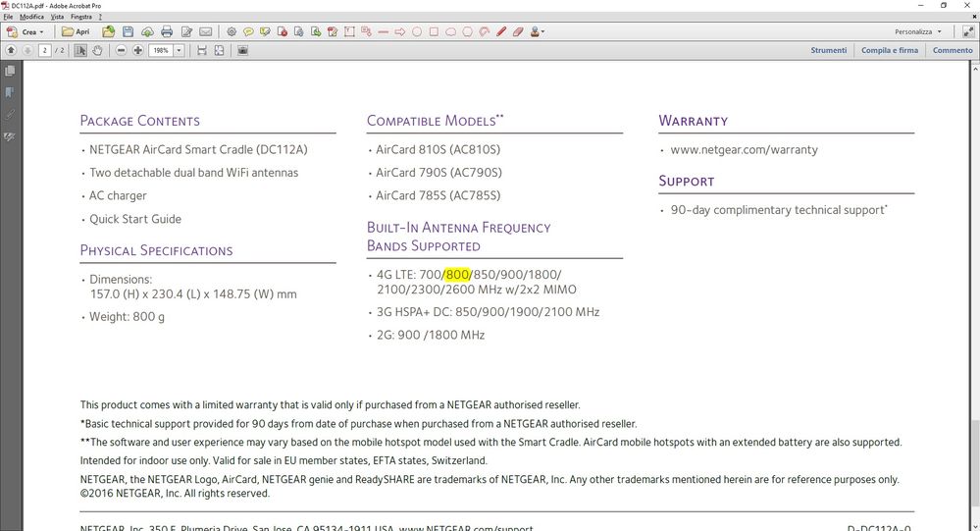The height and width of the screenshot is (531, 980).
Task: Click the read mode toolbar icon
Action: pyautogui.click(x=243, y=50)
